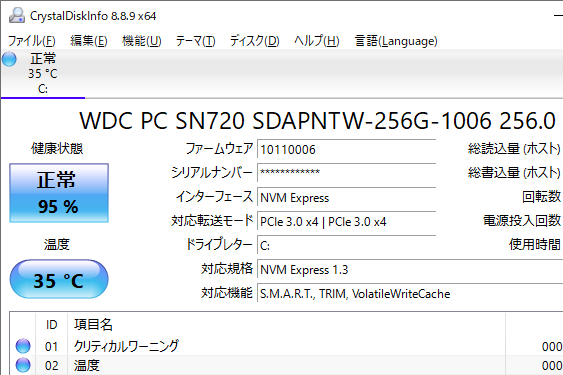Click the 電源投入回数 label
This screenshot has height=375, width=563.
click(522, 221)
